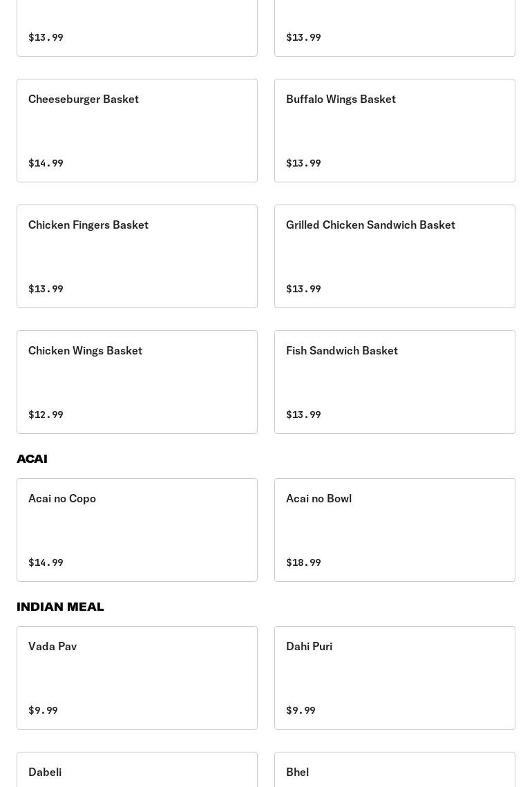Select the top-right $13.99 item card
The width and height of the screenshot is (532, 787).
tap(395, 28)
